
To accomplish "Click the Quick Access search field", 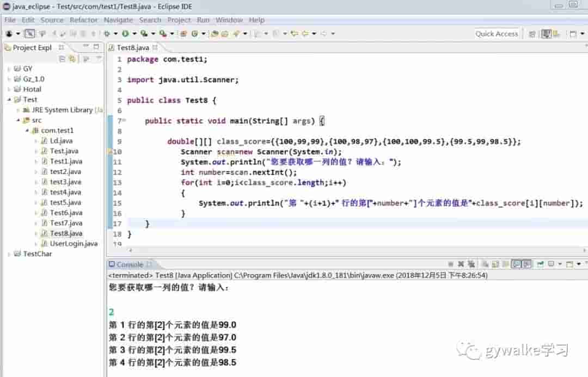I will click(x=497, y=34).
